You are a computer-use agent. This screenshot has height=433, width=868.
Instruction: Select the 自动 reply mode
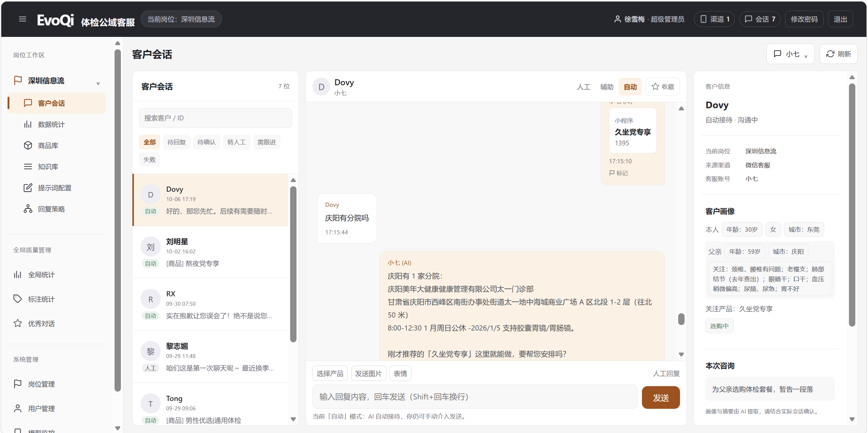click(x=630, y=87)
